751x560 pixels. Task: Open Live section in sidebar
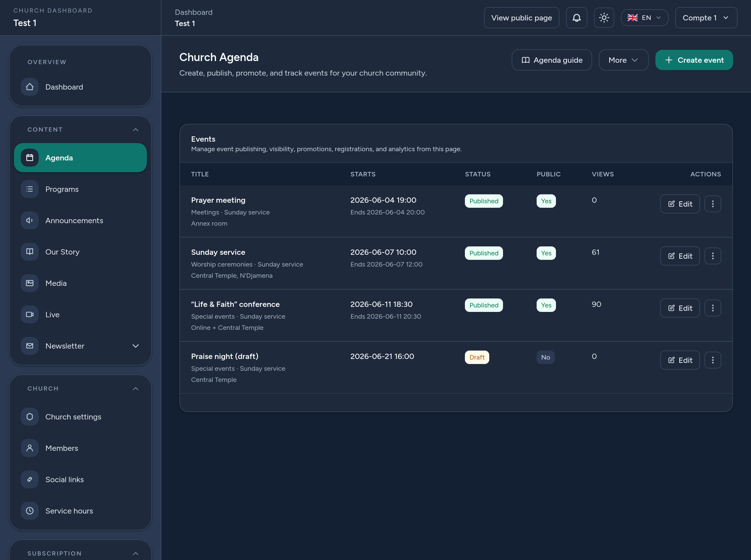click(x=80, y=314)
